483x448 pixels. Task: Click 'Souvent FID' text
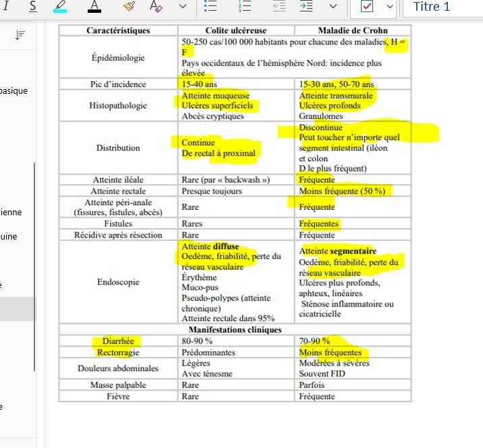tap(322, 374)
